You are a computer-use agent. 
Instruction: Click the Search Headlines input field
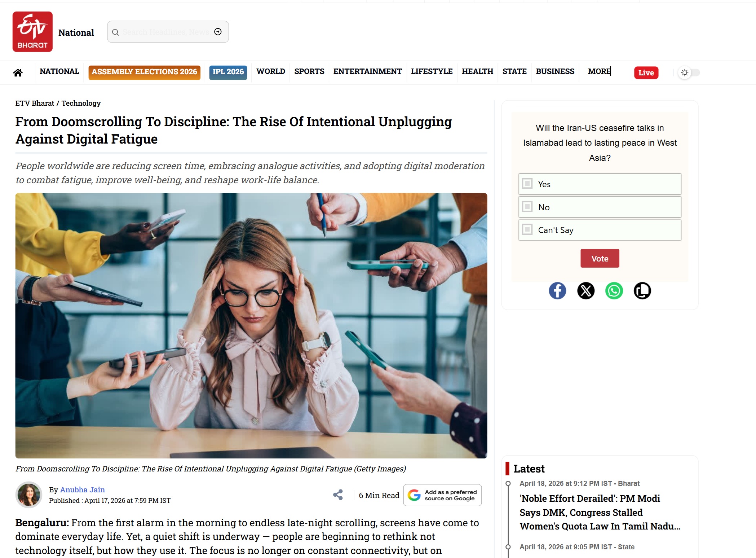point(166,32)
